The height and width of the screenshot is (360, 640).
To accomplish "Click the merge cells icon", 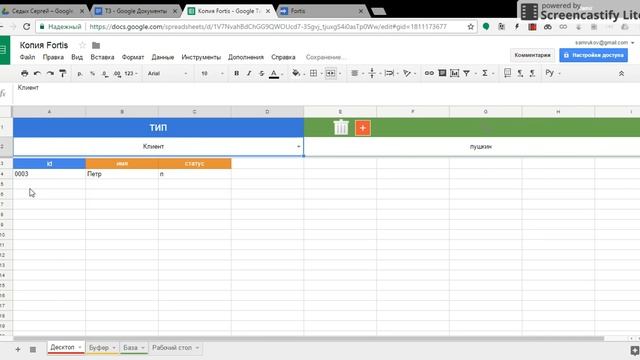I will point(330,73).
